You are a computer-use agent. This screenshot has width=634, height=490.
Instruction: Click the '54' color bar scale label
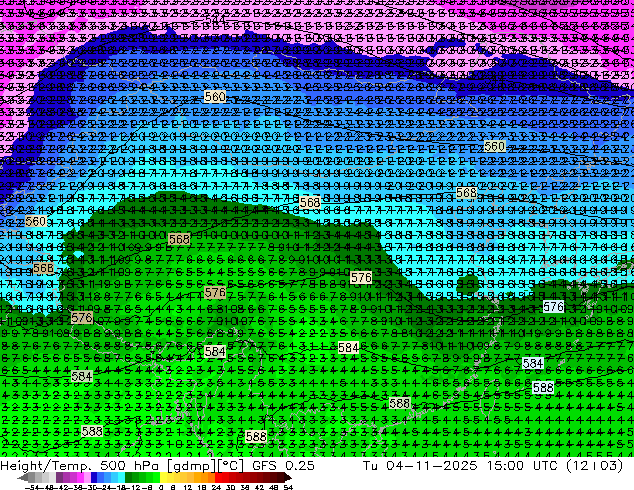[288, 487]
